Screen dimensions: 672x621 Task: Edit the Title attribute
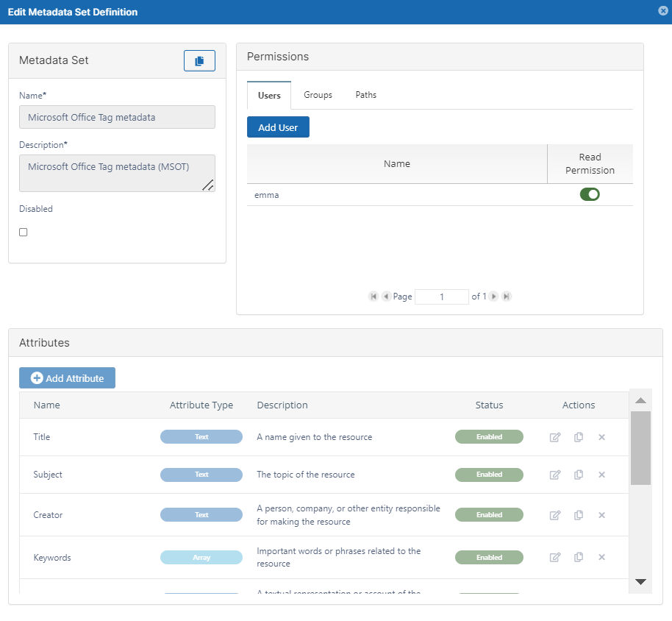click(555, 437)
